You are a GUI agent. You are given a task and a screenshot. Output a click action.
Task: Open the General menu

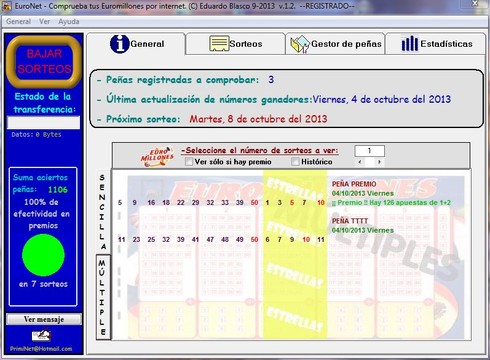pyautogui.click(x=18, y=22)
